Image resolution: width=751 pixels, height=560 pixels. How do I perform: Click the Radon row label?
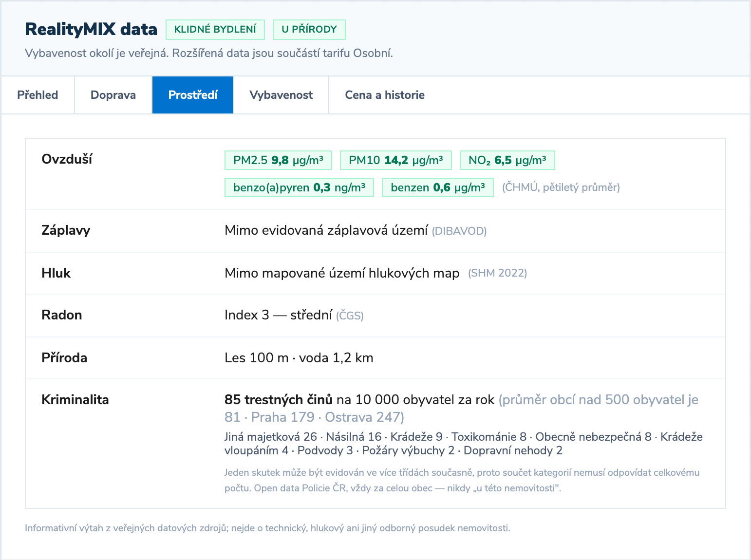[62, 315]
